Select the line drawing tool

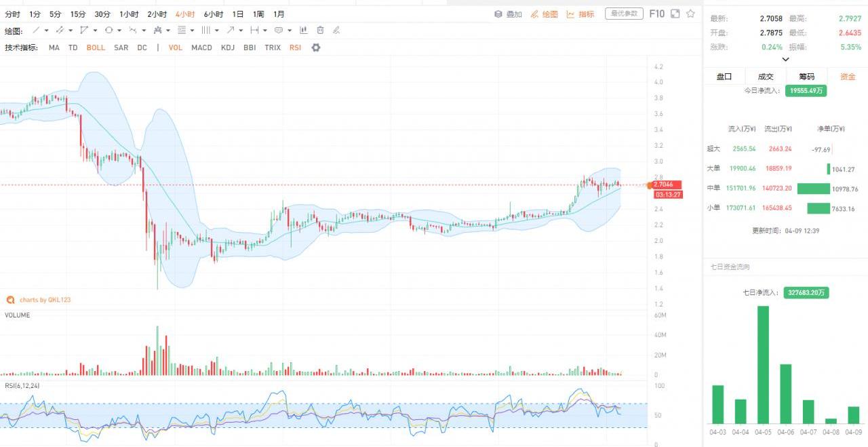click(37, 31)
